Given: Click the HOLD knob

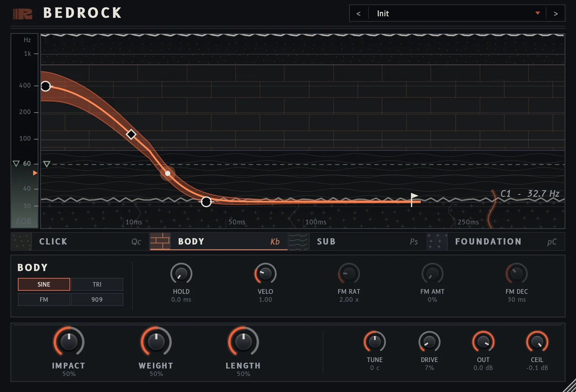Looking at the screenshot, I should (x=181, y=274).
